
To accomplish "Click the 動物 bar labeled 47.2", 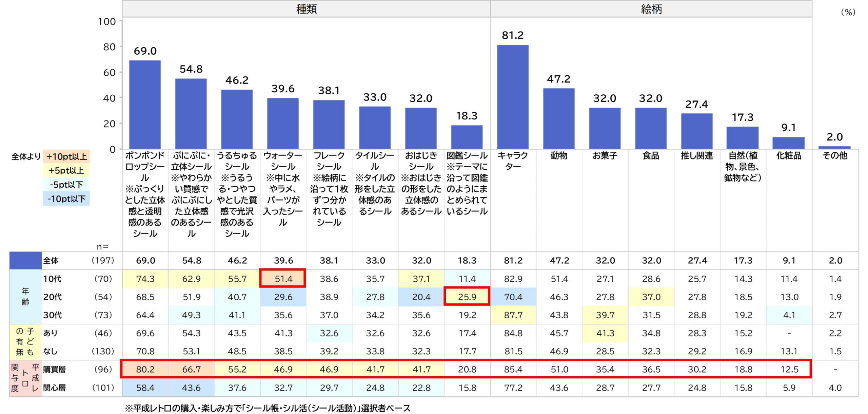I will pyautogui.click(x=558, y=118).
